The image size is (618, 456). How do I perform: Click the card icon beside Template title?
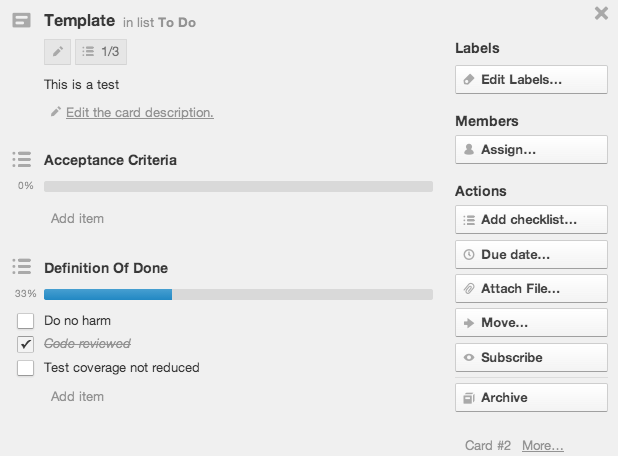click(x=21, y=20)
